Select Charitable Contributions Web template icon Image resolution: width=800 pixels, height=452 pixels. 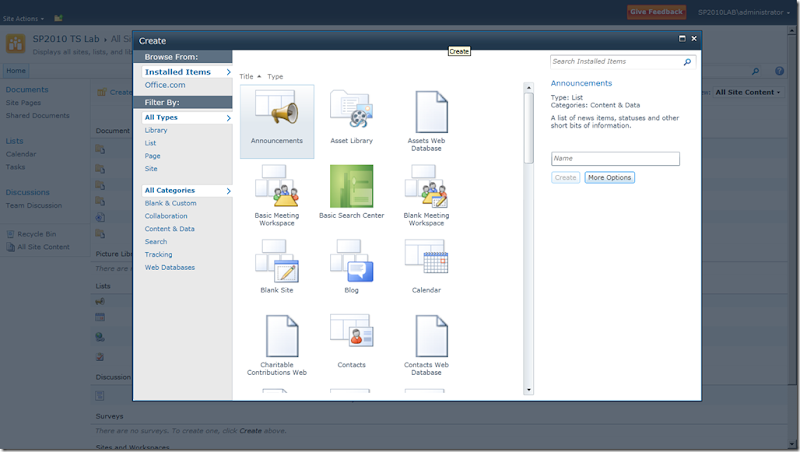(282, 336)
